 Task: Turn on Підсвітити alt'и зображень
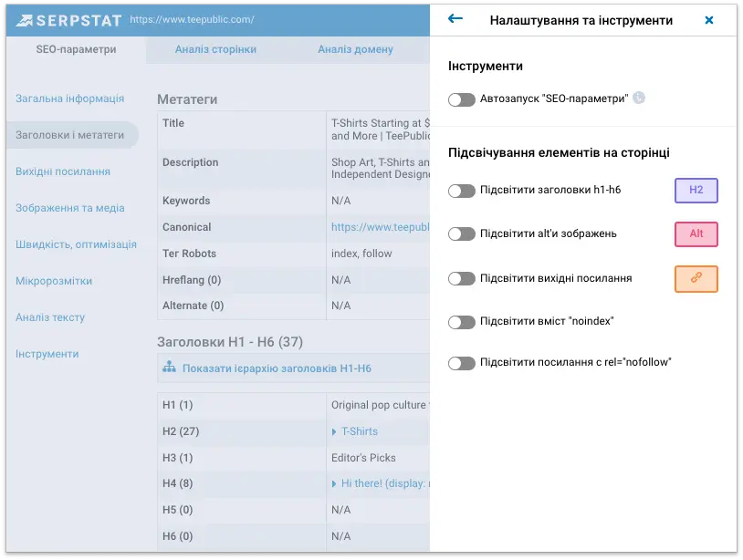[x=462, y=234]
